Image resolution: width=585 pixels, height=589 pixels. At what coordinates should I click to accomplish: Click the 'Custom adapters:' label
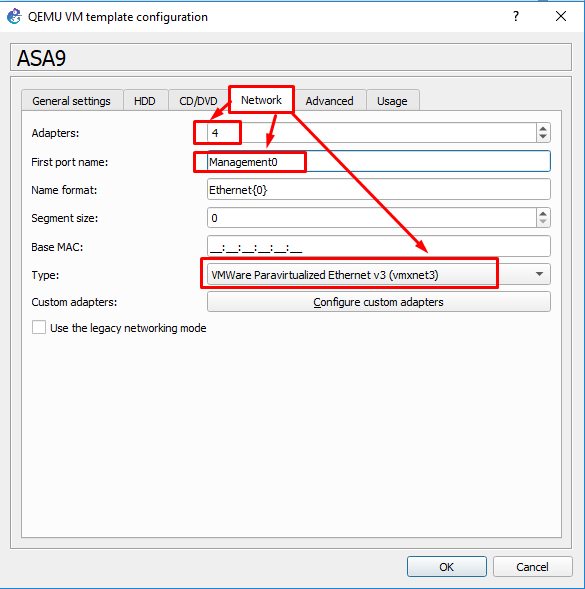pyautogui.click(x=74, y=302)
